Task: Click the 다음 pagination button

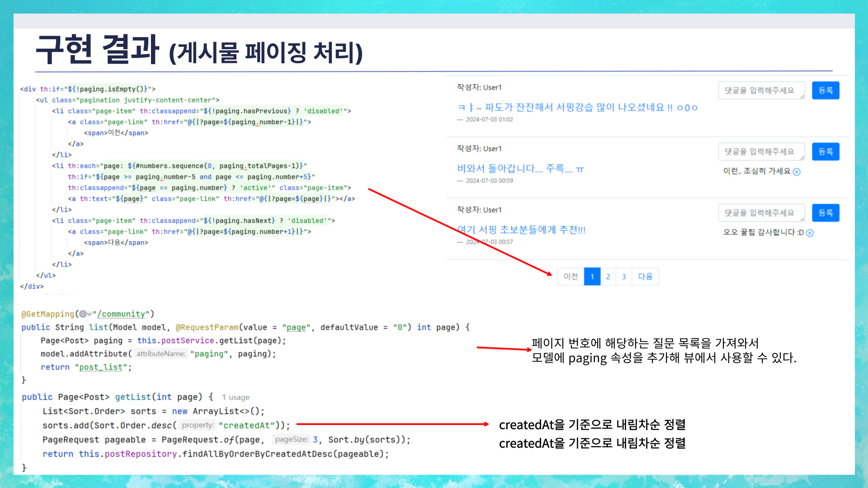Action: pos(645,277)
